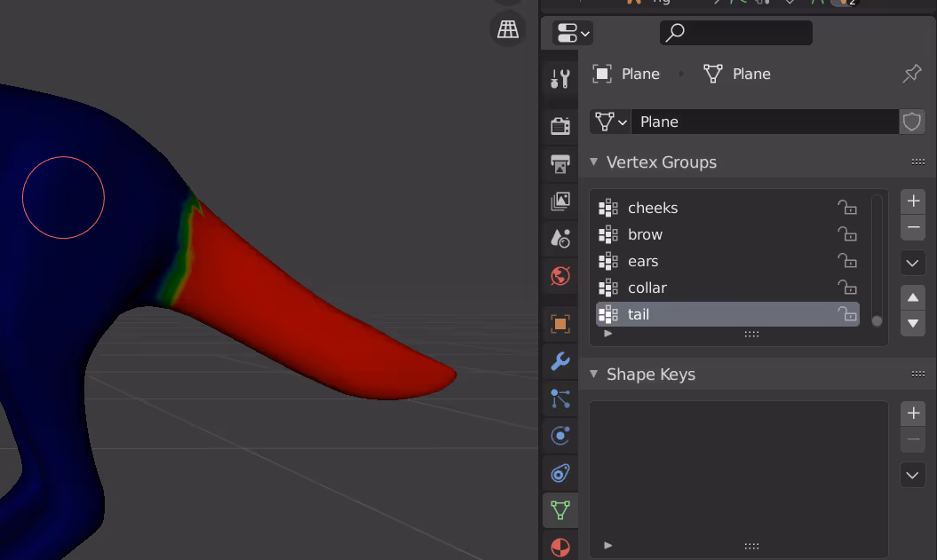Screen dimensions: 937x560
Task: Add a new vertex group
Action: point(913,201)
